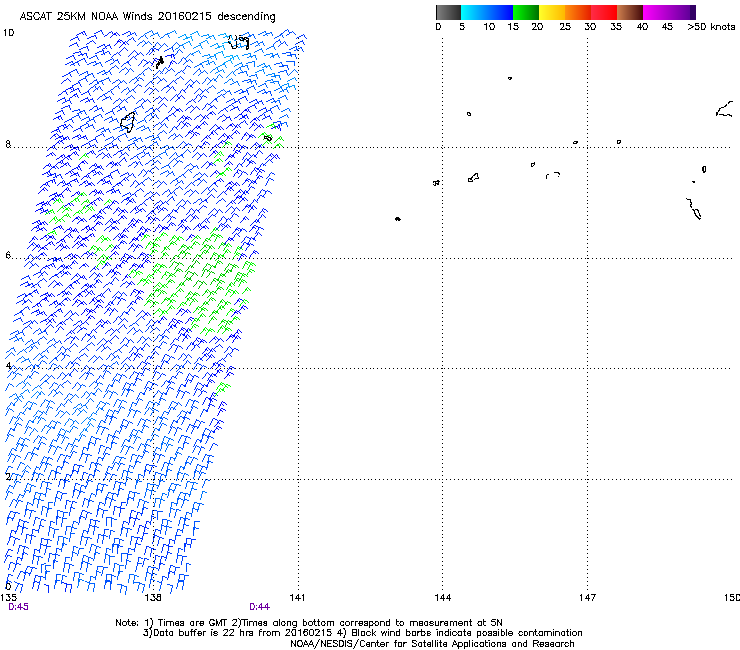Select the yellow 20–25 knots color segment
Screen dimensions: 740x650
[x=552, y=12]
